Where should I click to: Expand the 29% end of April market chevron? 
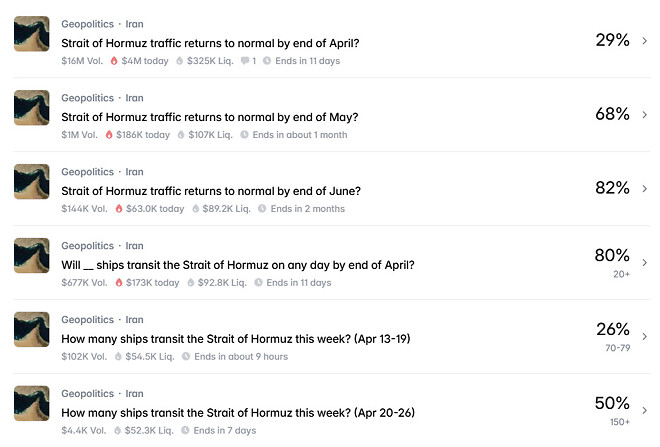pyautogui.click(x=645, y=41)
